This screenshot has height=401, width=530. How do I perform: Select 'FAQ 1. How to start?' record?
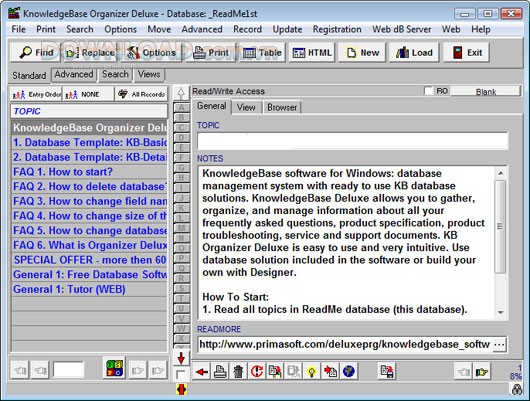pos(89,172)
